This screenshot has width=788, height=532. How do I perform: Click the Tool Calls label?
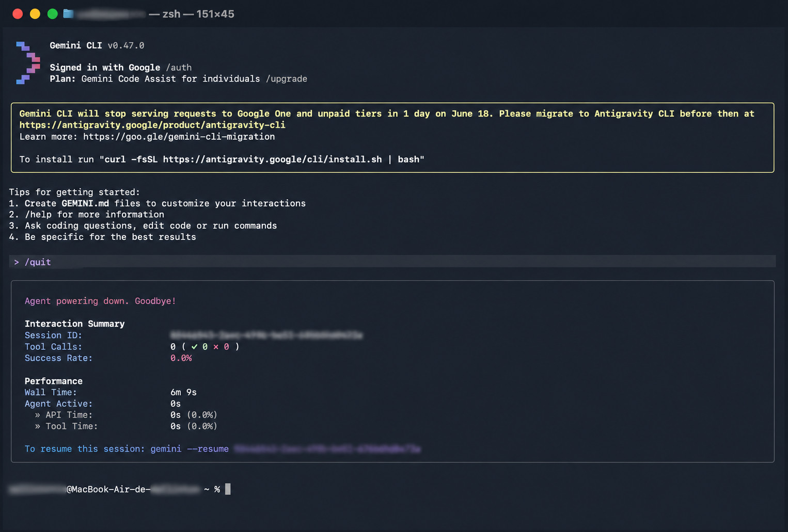pos(53,347)
